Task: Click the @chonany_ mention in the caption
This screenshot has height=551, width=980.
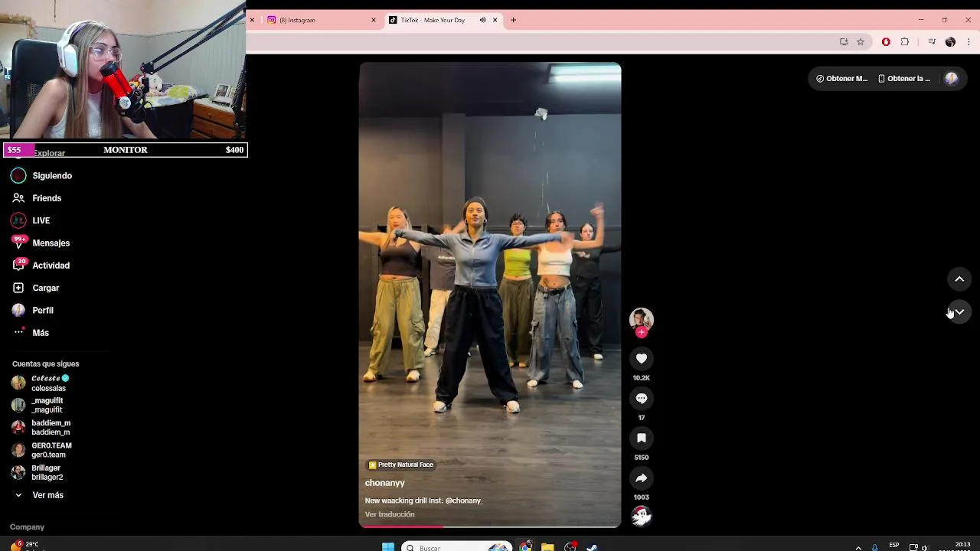Action: click(464, 500)
